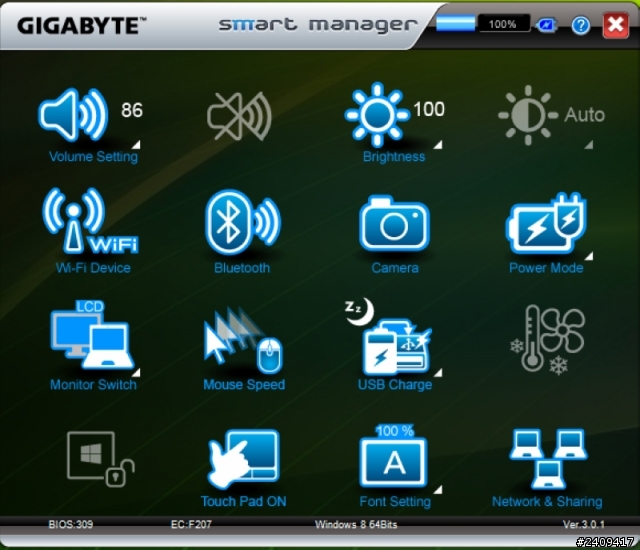Click the fan and thermometer icon
The image size is (640, 550).
[x=547, y=339]
